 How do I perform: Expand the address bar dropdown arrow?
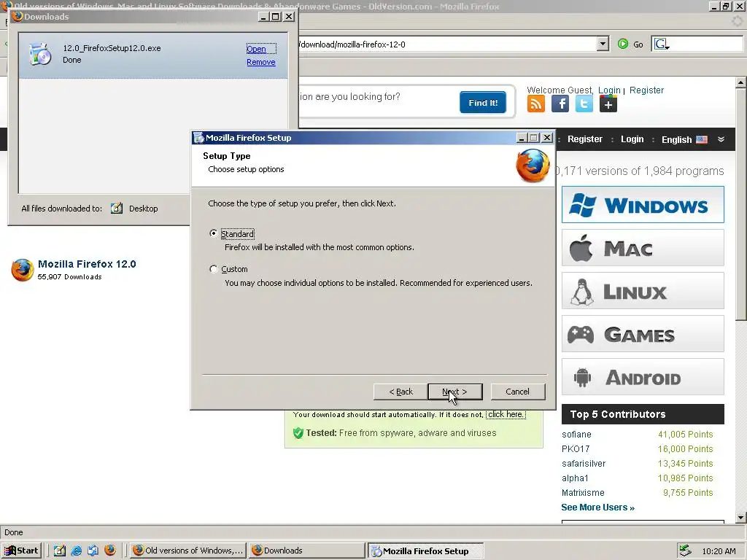603,44
